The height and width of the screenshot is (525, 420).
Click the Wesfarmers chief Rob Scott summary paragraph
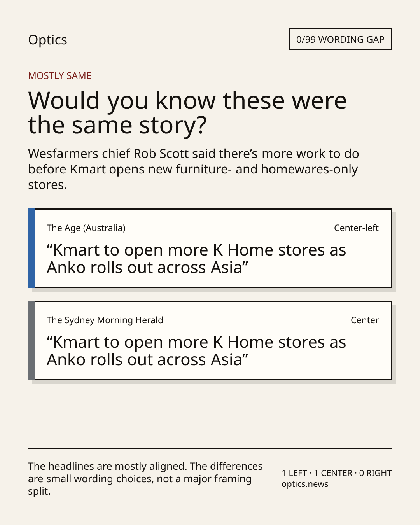pyautogui.click(x=193, y=169)
